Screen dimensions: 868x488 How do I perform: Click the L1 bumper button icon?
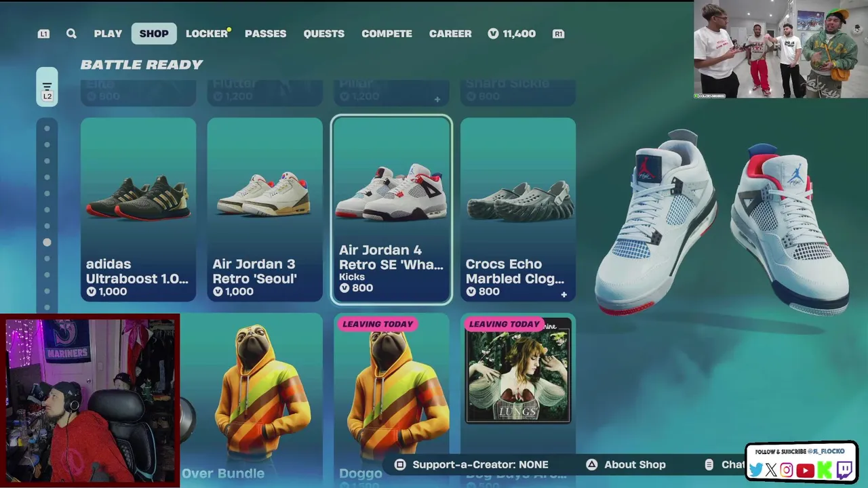pos(43,34)
